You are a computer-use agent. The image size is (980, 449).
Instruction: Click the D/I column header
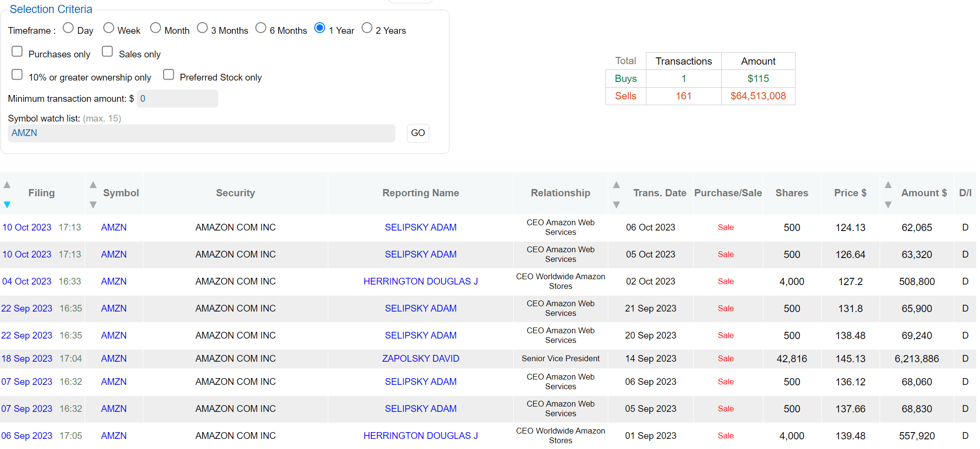tap(966, 193)
